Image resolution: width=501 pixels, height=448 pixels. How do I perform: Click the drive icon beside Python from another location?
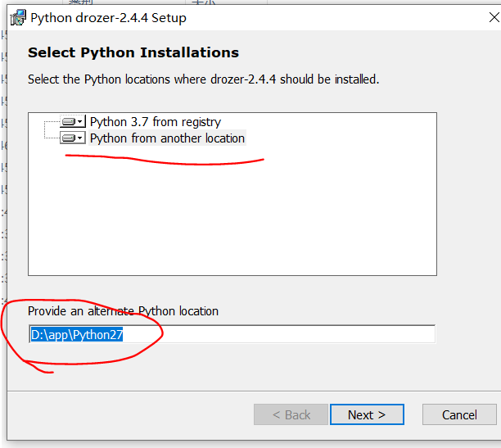[69, 138]
